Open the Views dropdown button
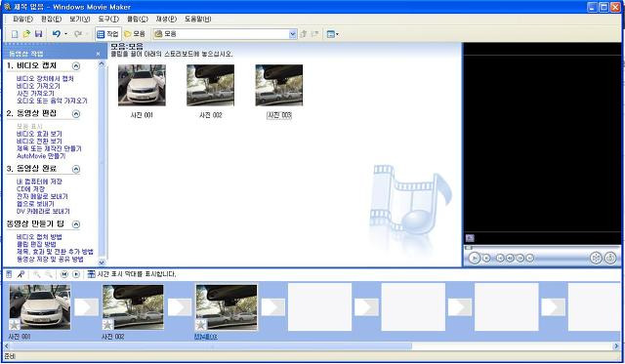This screenshot has width=625, height=364. [332, 34]
